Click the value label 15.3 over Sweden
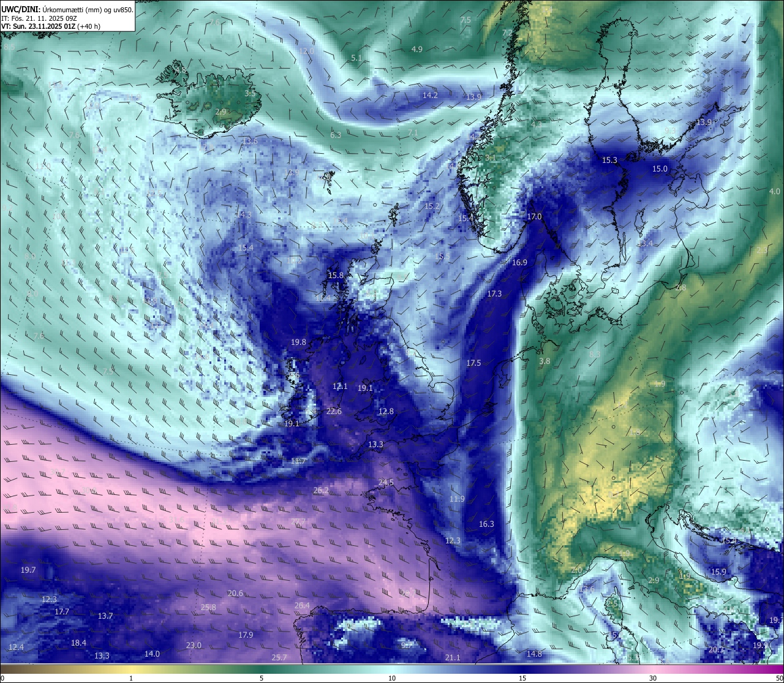 point(609,160)
